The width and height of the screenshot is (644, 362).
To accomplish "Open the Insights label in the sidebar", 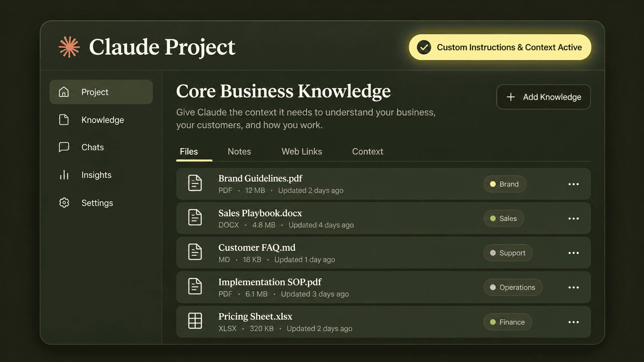I will (x=96, y=175).
